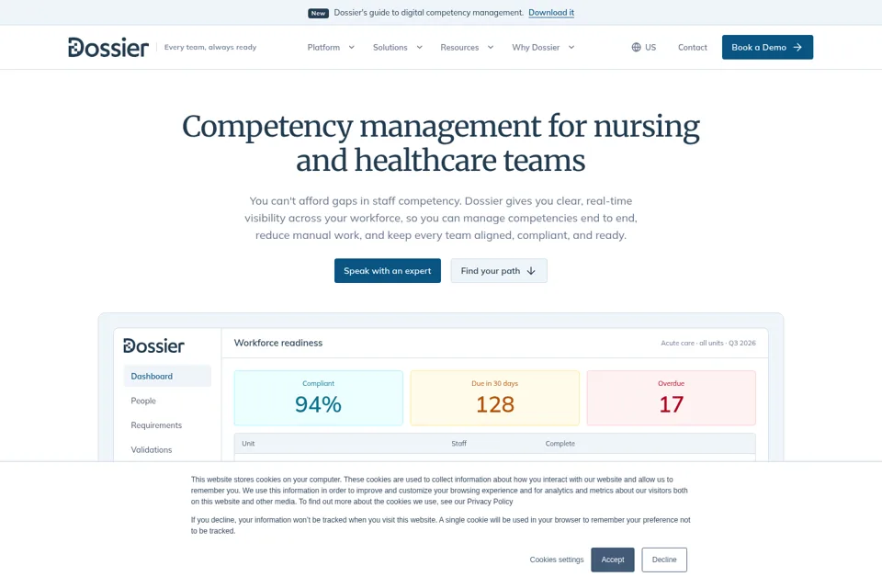Click the globe icon beside US
This screenshot has width=882, height=588.
coord(636,47)
